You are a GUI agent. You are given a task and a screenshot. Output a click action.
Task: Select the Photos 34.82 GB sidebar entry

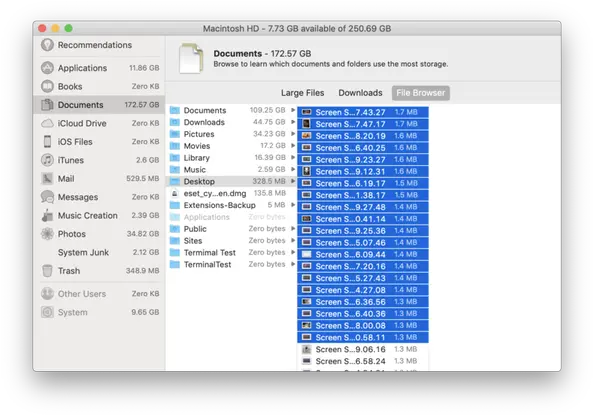point(99,234)
